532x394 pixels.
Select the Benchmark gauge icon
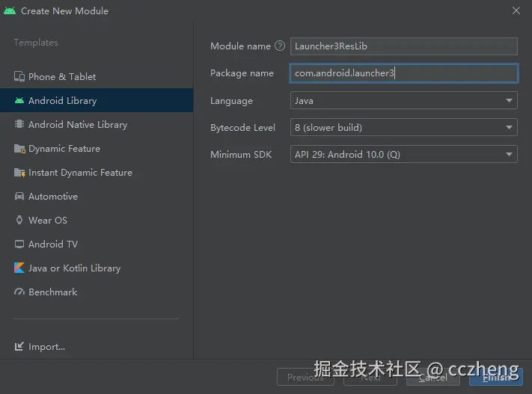(x=19, y=292)
